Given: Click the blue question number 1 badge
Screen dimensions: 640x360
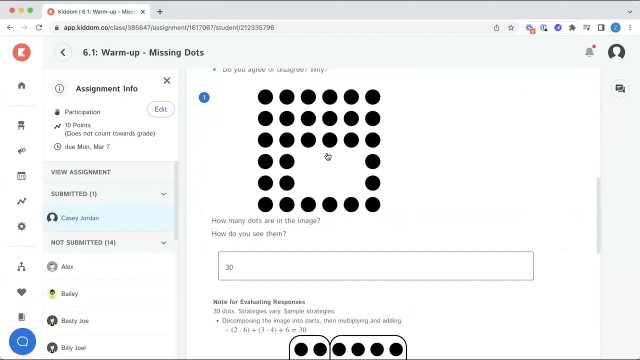Looking at the screenshot, I should [204, 98].
